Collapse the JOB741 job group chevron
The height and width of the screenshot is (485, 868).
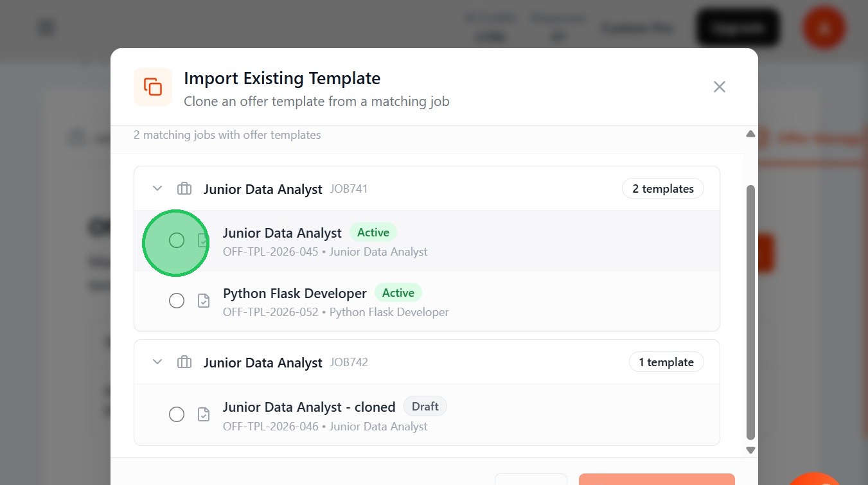(157, 189)
